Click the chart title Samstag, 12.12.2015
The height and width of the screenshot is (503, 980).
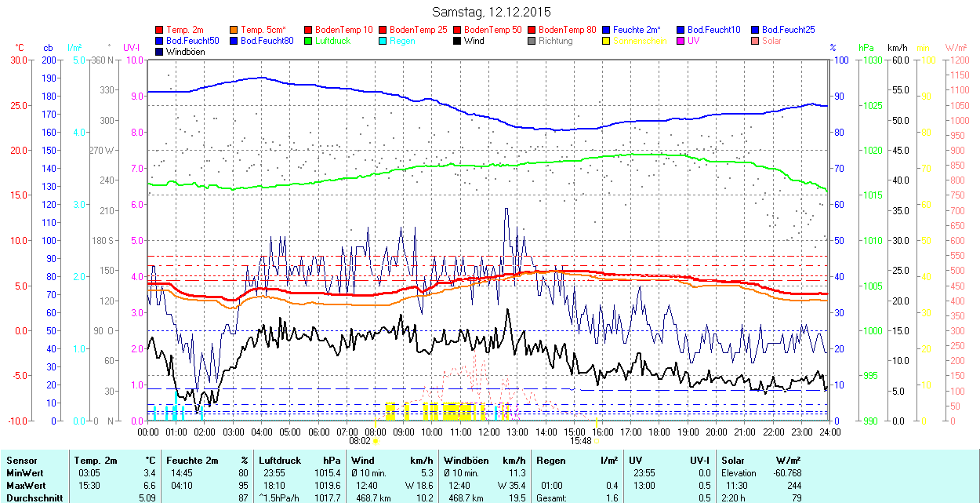tap(492, 12)
